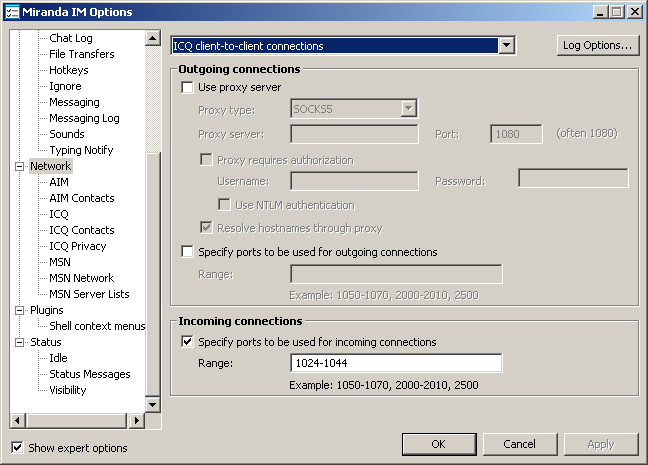Viewport: 648px width, 465px height.
Task: Click the tree vertical scrollbar thumb
Action: [152, 274]
